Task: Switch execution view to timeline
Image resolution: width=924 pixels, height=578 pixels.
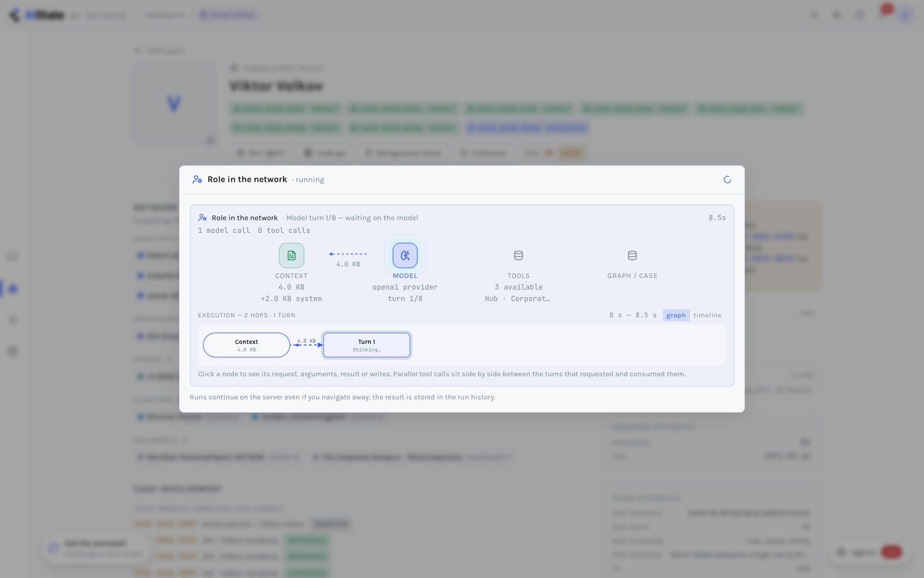Action: click(707, 316)
